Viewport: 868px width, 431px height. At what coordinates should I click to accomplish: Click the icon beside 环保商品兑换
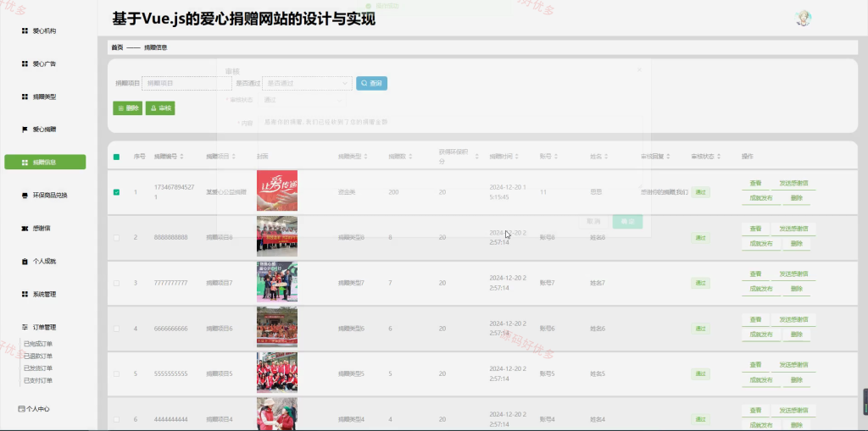pos(25,196)
